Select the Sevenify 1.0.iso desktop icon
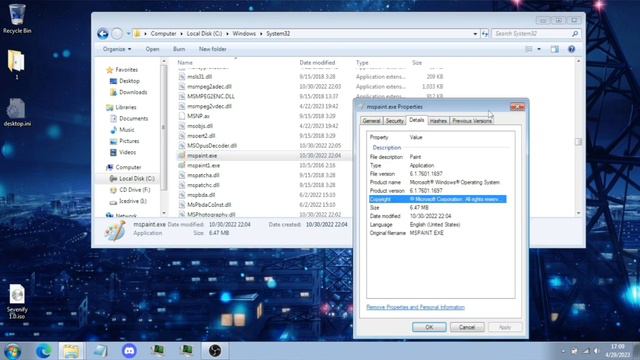Screen dimensions: 640x360 pos(17,301)
